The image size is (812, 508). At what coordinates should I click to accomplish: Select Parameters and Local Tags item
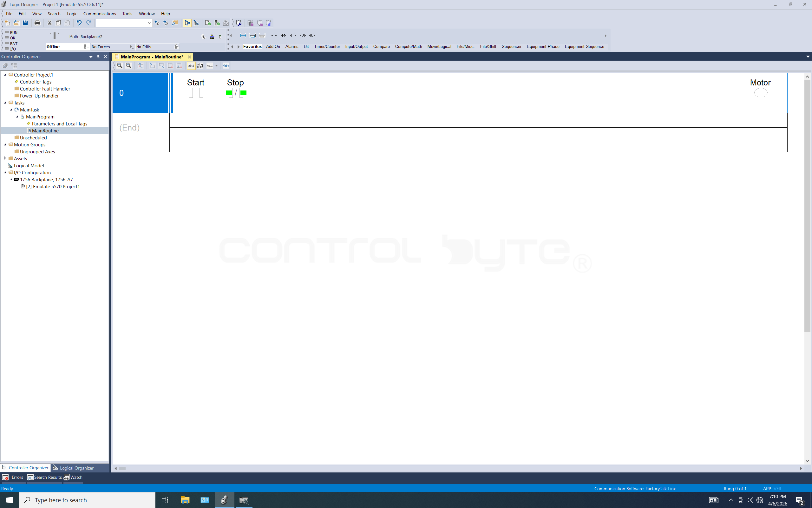click(59, 124)
